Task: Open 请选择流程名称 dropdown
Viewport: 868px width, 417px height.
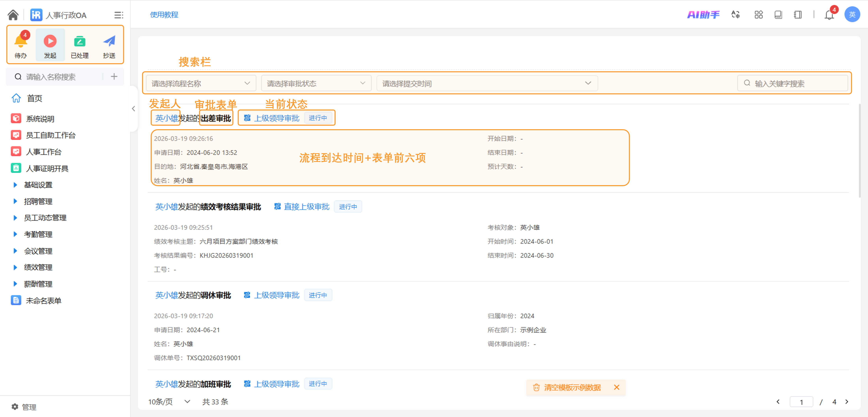Action: click(x=200, y=84)
